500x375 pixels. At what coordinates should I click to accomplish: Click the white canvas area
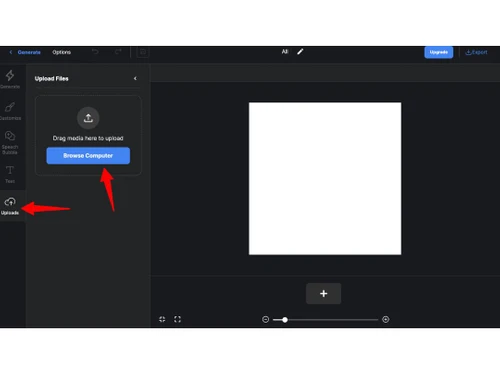325,179
